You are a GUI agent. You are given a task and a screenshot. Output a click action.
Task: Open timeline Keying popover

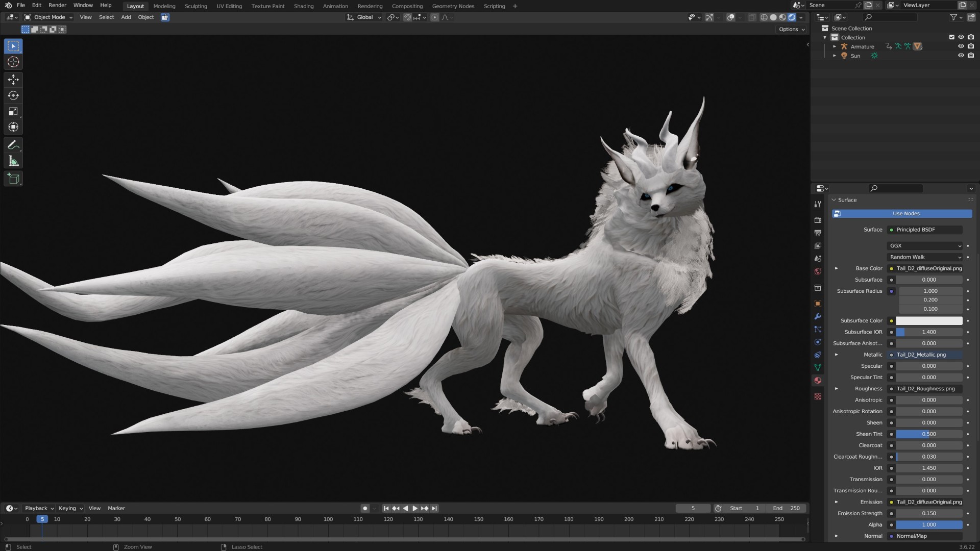click(x=70, y=509)
